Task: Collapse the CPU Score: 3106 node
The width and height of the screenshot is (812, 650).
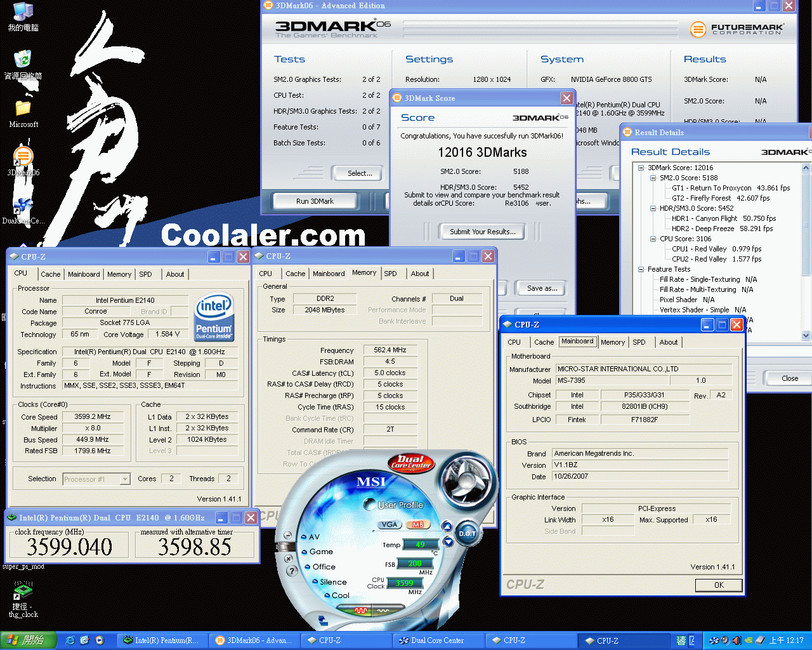Action: (x=653, y=239)
